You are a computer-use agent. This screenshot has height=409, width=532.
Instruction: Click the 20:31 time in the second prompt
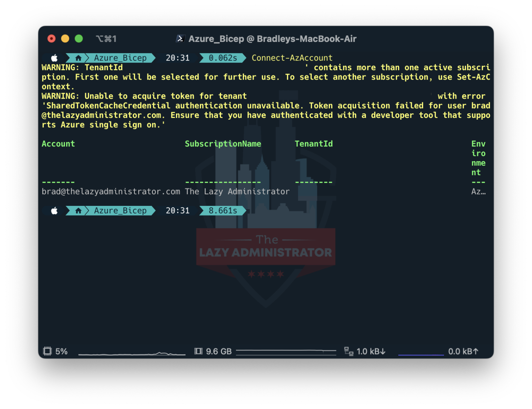(x=178, y=211)
